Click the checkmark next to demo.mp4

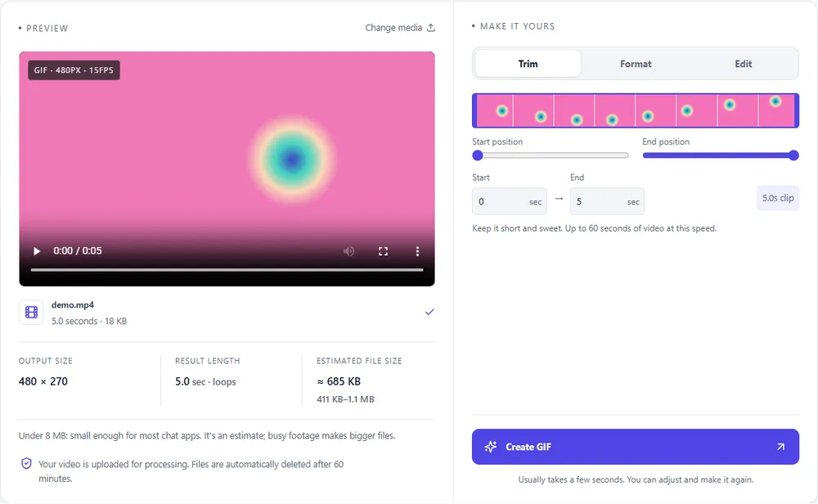[429, 312]
